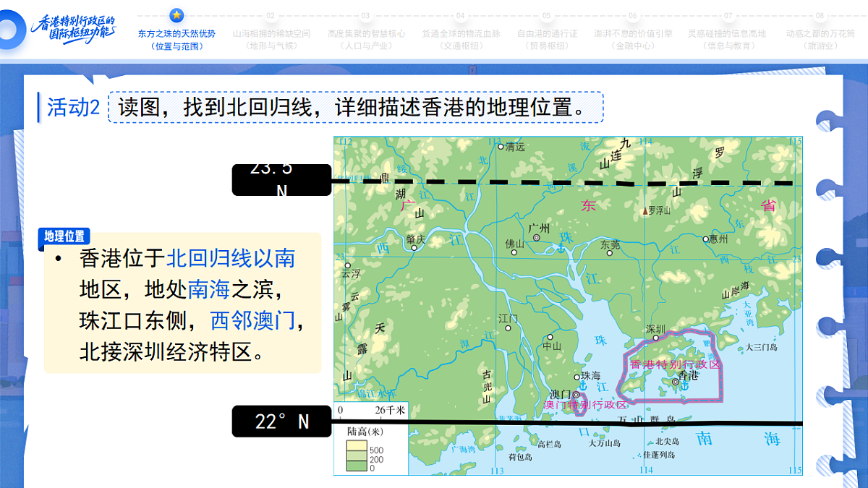Click the 活动2 activity heading
This screenshot has height=488, width=868.
tap(73, 108)
